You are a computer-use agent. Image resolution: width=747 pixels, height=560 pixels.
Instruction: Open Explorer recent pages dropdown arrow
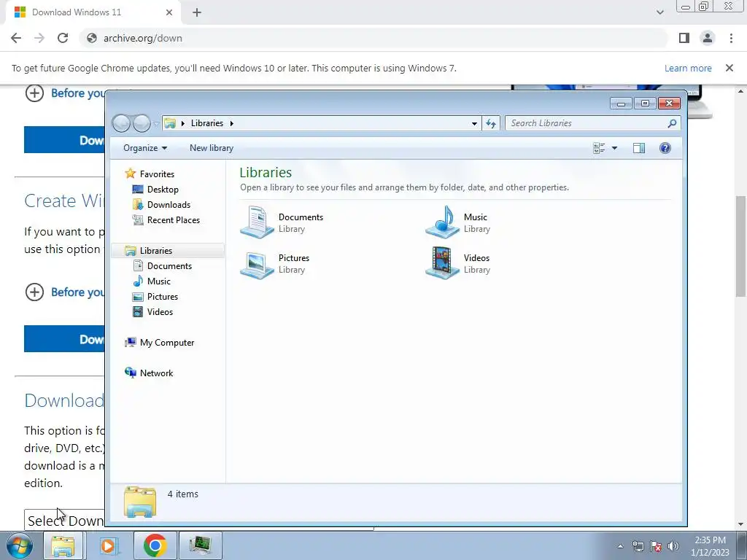(x=156, y=124)
